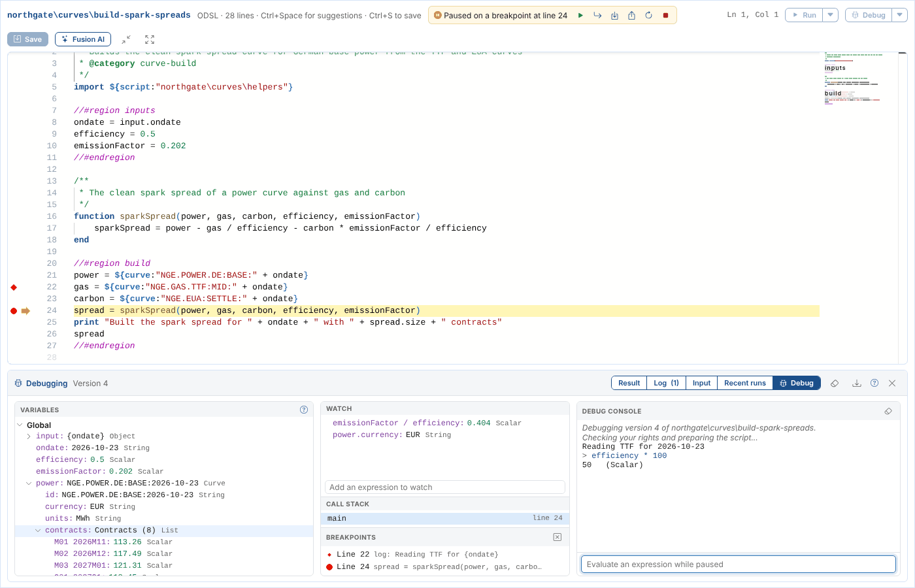Download the output with the download icon
This screenshot has width=915, height=588.
click(857, 384)
